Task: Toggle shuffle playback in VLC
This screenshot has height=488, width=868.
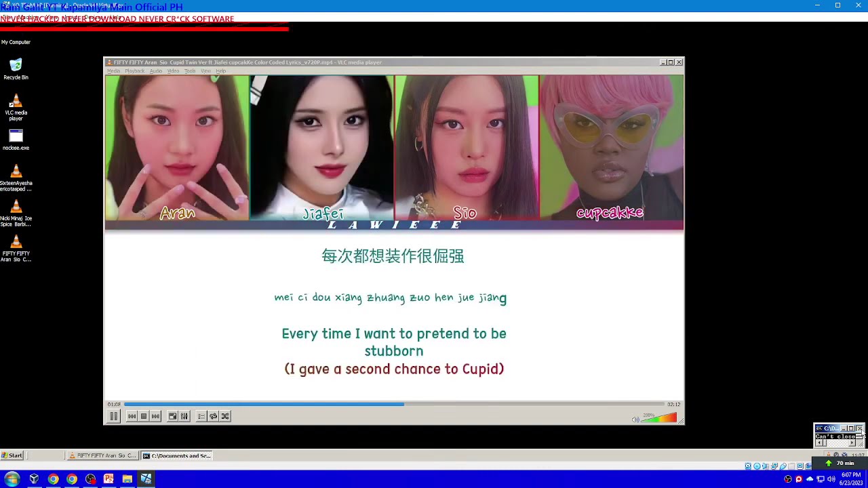Action: click(225, 416)
